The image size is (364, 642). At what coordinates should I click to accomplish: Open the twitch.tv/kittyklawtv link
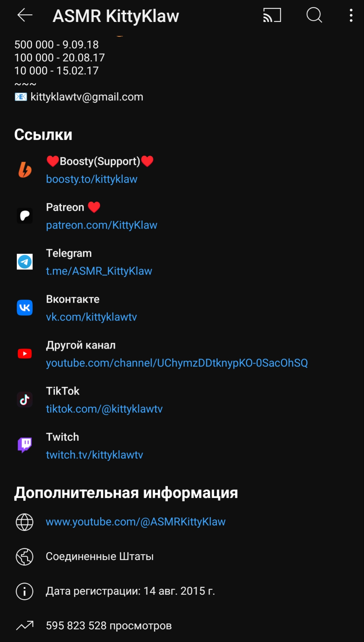click(95, 455)
